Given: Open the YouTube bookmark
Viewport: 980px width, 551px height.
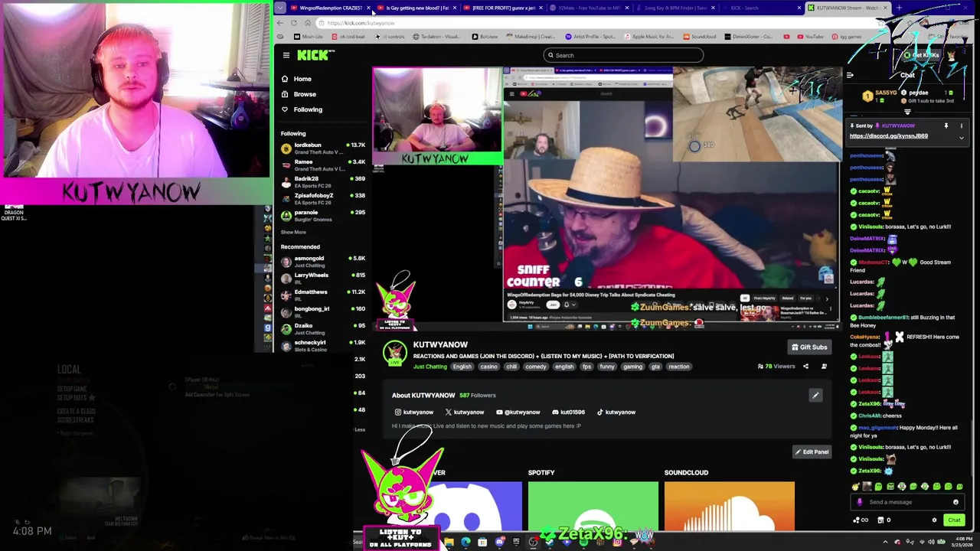Looking at the screenshot, I should pyautogui.click(x=810, y=37).
